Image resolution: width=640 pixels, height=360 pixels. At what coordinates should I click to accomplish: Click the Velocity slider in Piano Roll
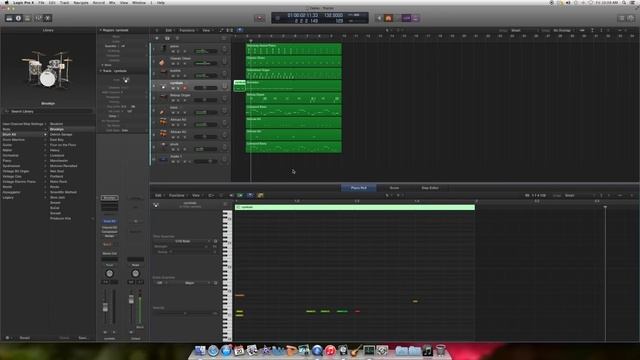[185, 313]
